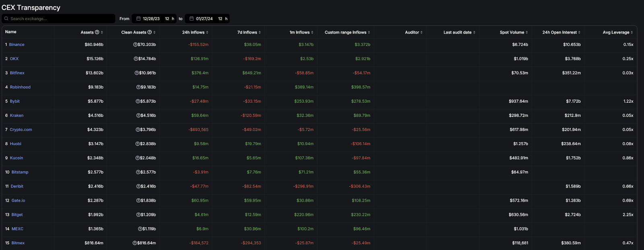
Task: Select Bitfinex 7d inflow $649.21m
Action: [252, 73]
